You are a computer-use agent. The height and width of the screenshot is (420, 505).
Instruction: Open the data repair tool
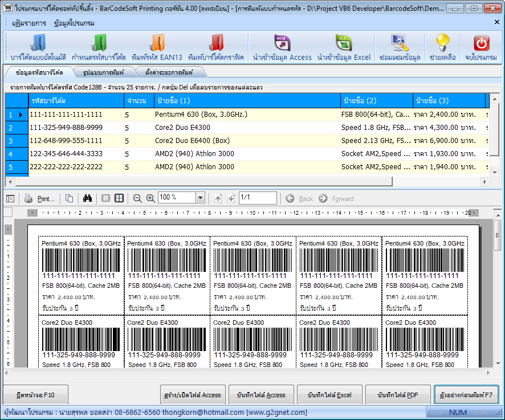[x=400, y=48]
